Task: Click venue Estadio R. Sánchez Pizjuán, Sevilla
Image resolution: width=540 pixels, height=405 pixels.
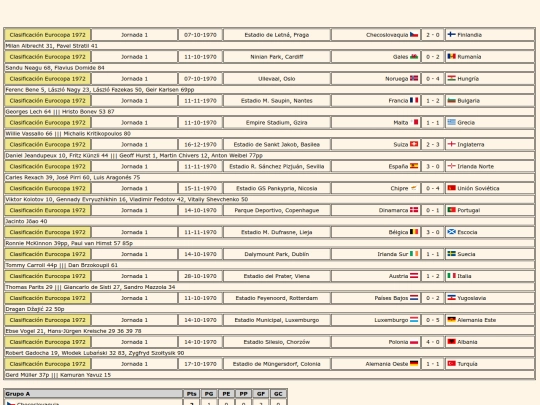Action: (277, 166)
